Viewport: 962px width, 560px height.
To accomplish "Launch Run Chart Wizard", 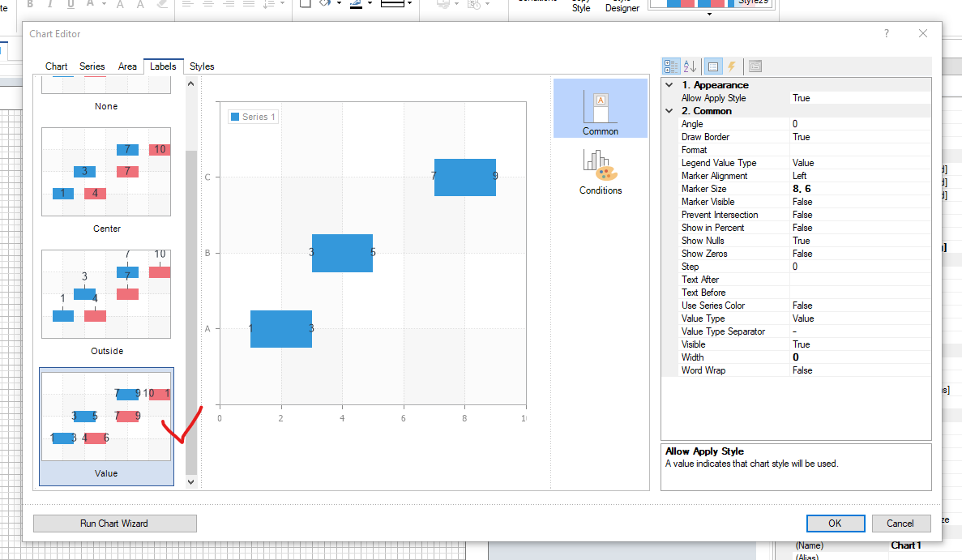I will [x=115, y=524].
